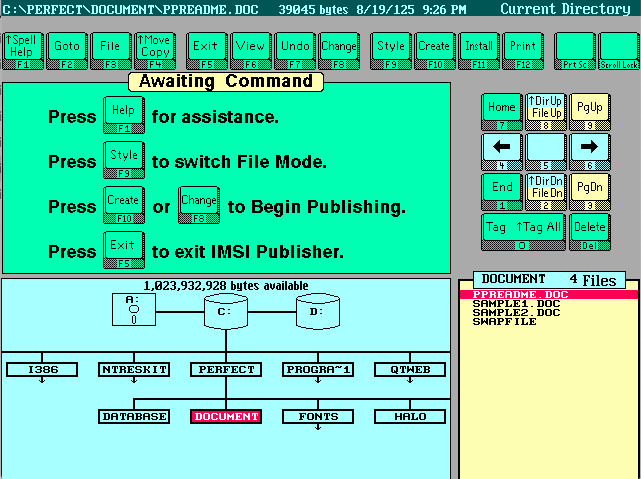This screenshot has height=479, width=641.
Task: Click the Delete Del keypad key
Action: tap(589, 232)
